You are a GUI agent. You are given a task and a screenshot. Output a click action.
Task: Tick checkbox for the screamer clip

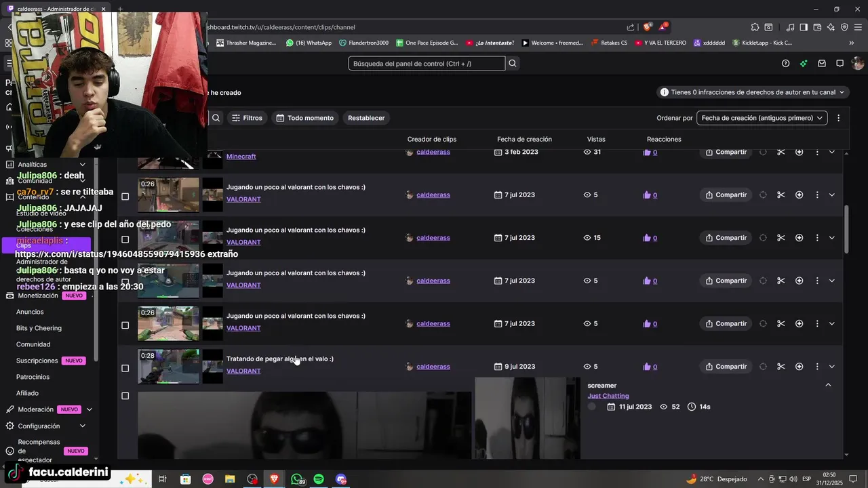(125, 396)
